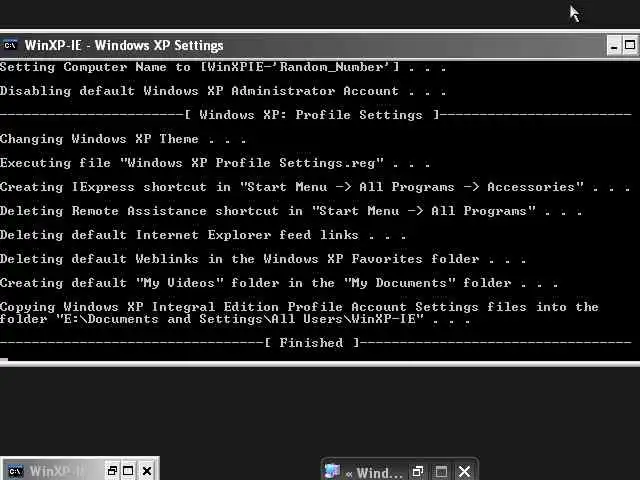Click the Windows icon of minimized Wind... window

coord(331,471)
